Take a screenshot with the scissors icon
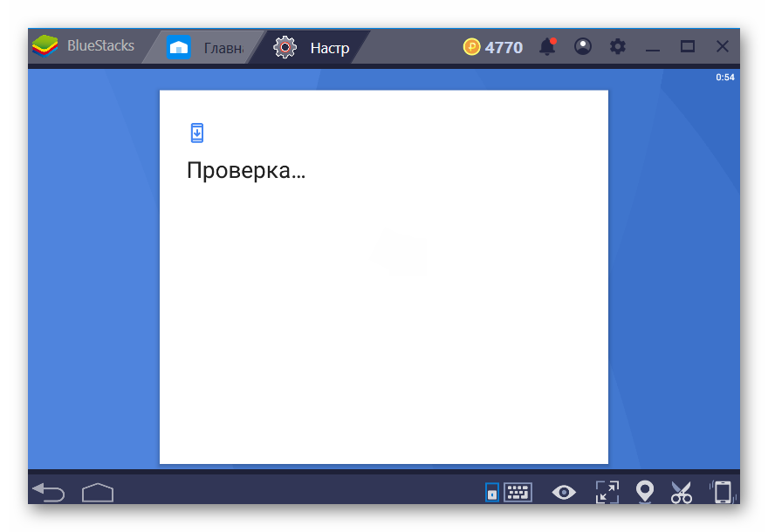The width and height of the screenshot is (768, 532). tap(682, 493)
